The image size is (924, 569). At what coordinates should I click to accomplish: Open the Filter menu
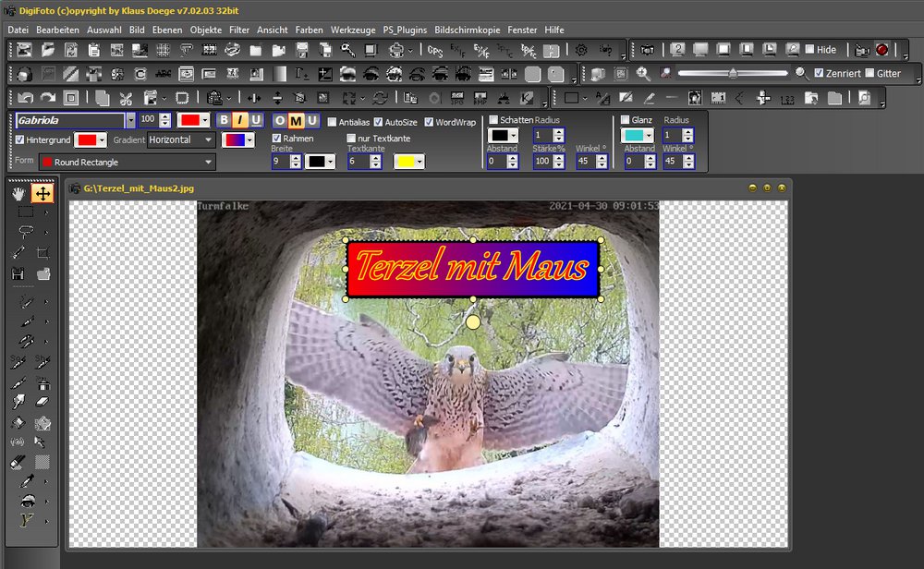click(239, 30)
